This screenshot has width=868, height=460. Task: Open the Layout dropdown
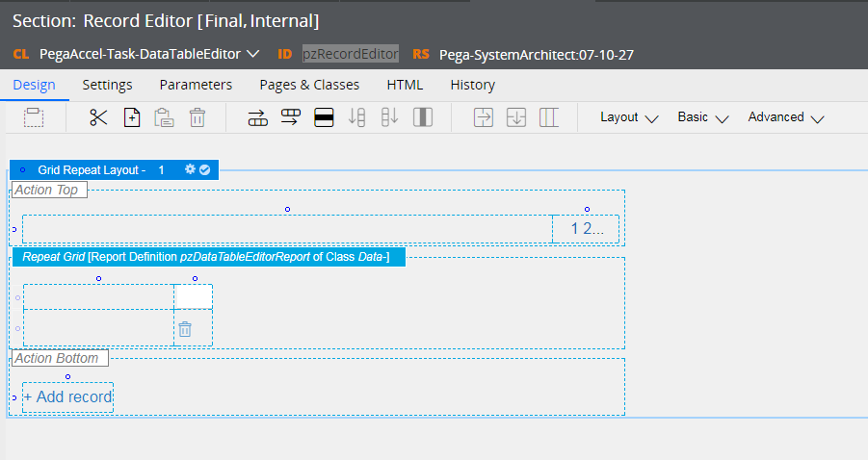pyautogui.click(x=628, y=117)
